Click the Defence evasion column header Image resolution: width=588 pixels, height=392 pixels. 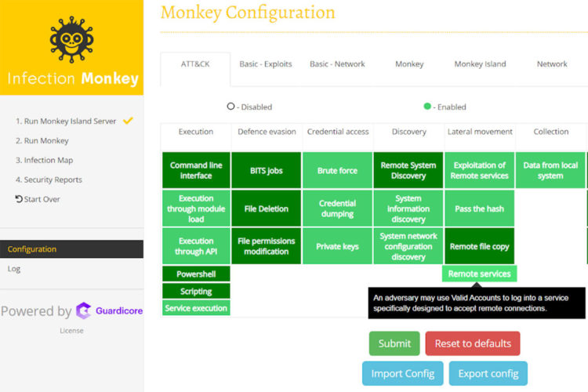267,132
